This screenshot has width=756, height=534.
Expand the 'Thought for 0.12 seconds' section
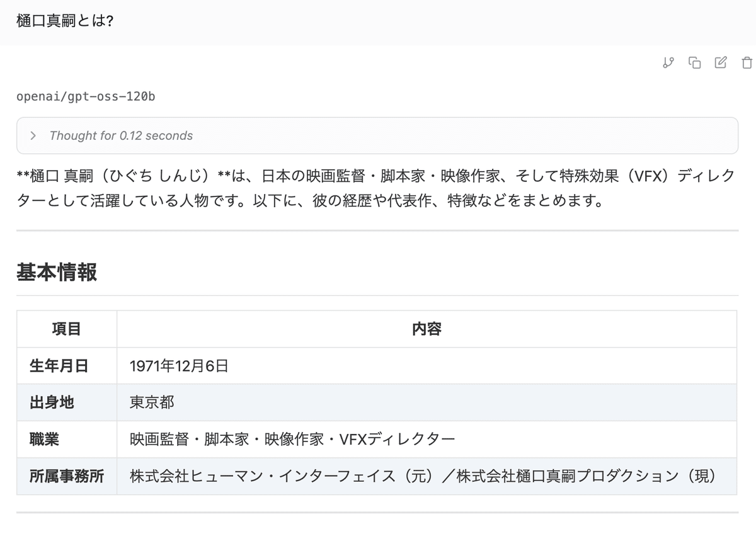tap(120, 135)
